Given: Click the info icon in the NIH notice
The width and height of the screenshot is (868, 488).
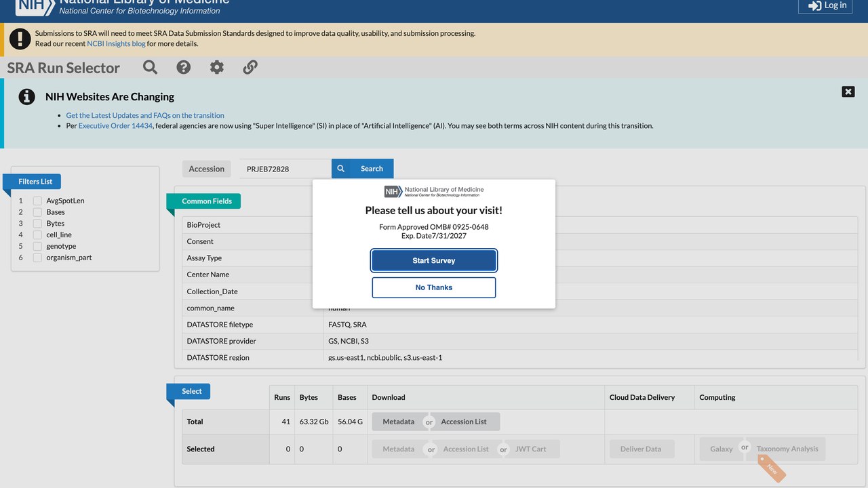Looking at the screenshot, I should 26,96.
